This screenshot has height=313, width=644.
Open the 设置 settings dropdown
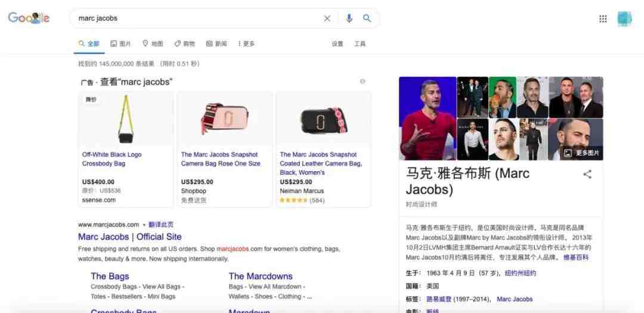(x=337, y=44)
